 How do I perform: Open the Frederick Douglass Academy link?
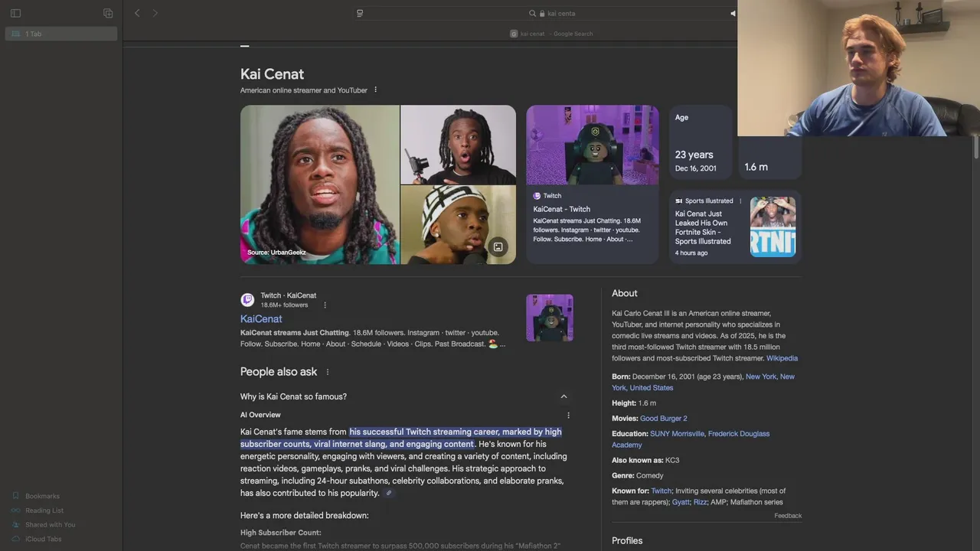691,439
